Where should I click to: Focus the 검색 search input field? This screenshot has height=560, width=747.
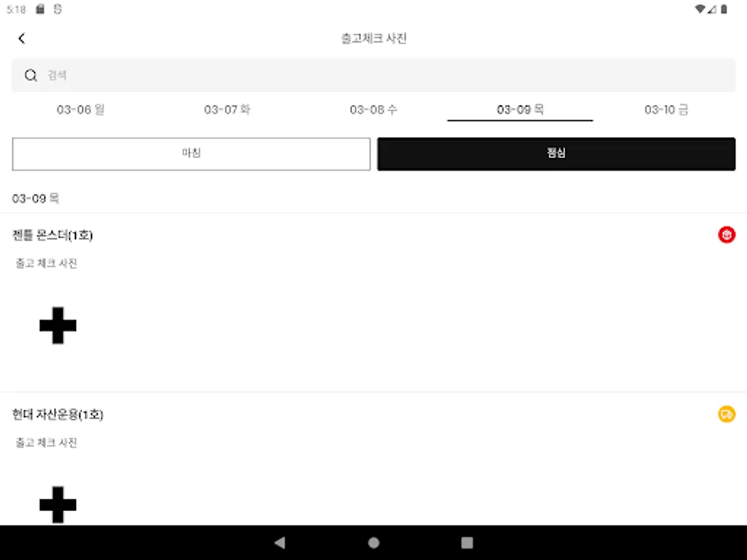[374, 75]
